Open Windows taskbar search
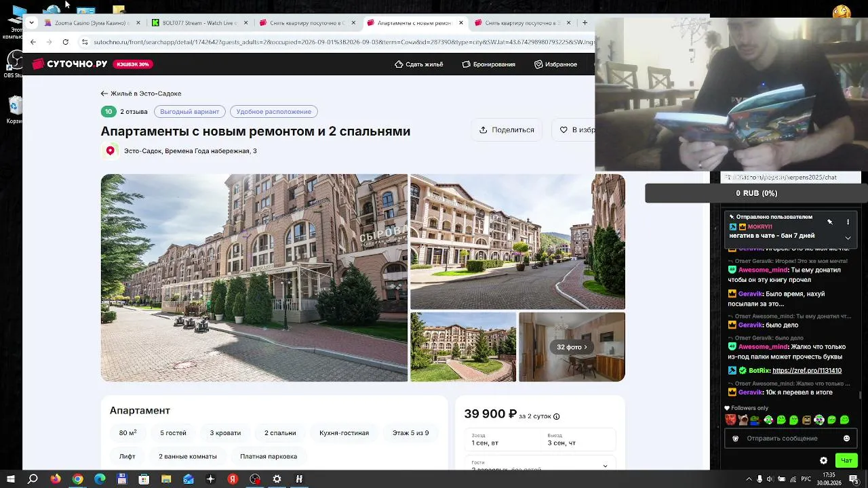 (33, 479)
